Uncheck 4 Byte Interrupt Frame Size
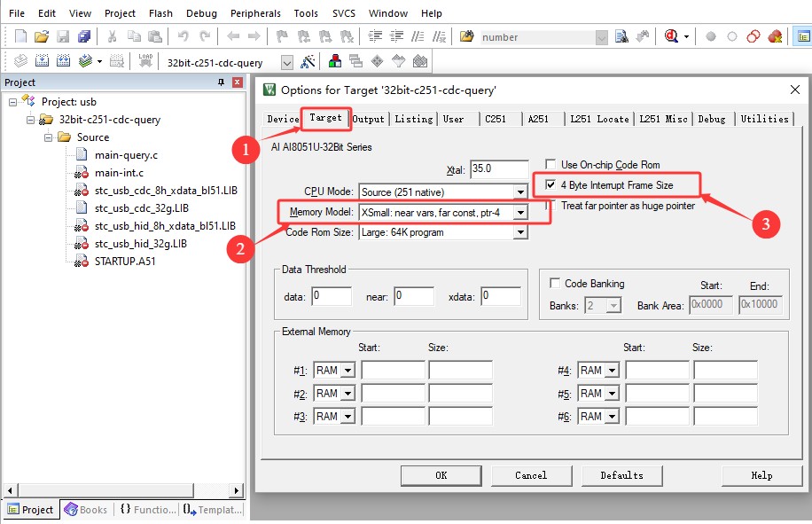The width and height of the screenshot is (812, 524). pyautogui.click(x=551, y=185)
